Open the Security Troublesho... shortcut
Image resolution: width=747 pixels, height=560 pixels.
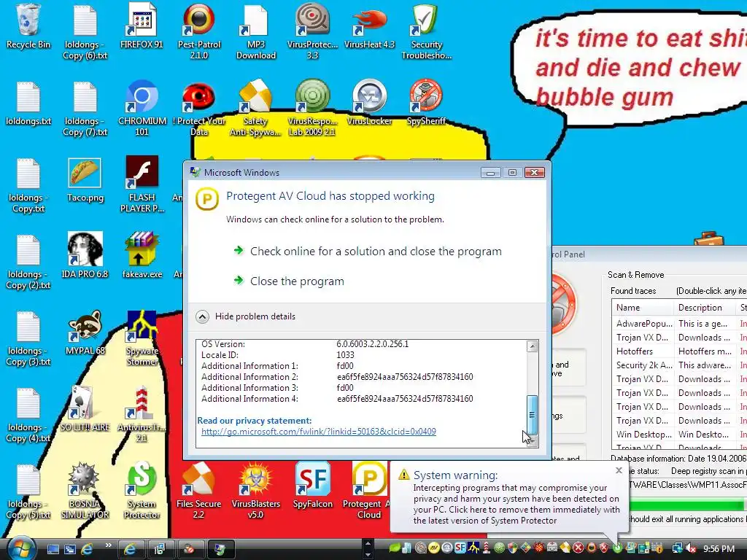click(426, 31)
